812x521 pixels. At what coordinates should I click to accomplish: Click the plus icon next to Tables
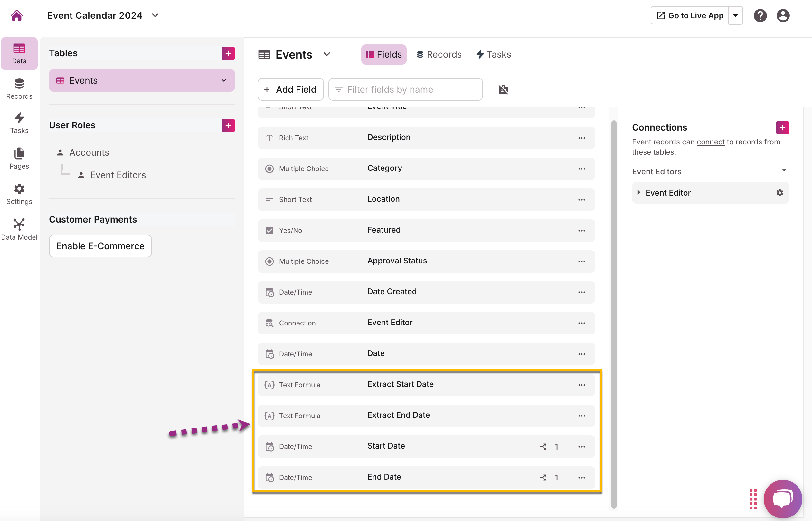(x=228, y=53)
